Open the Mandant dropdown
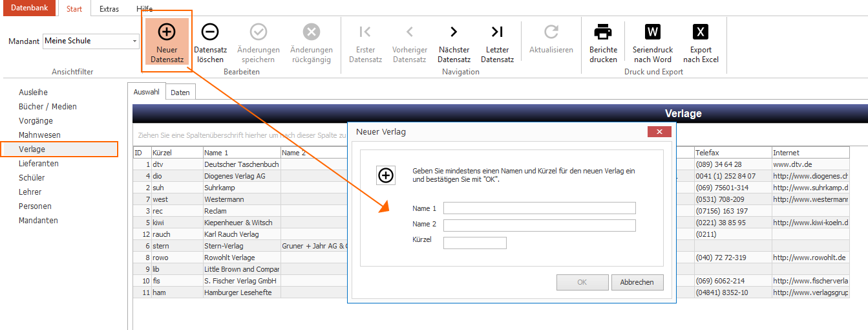Viewport: 868px width, 330px height. (x=135, y=41)
